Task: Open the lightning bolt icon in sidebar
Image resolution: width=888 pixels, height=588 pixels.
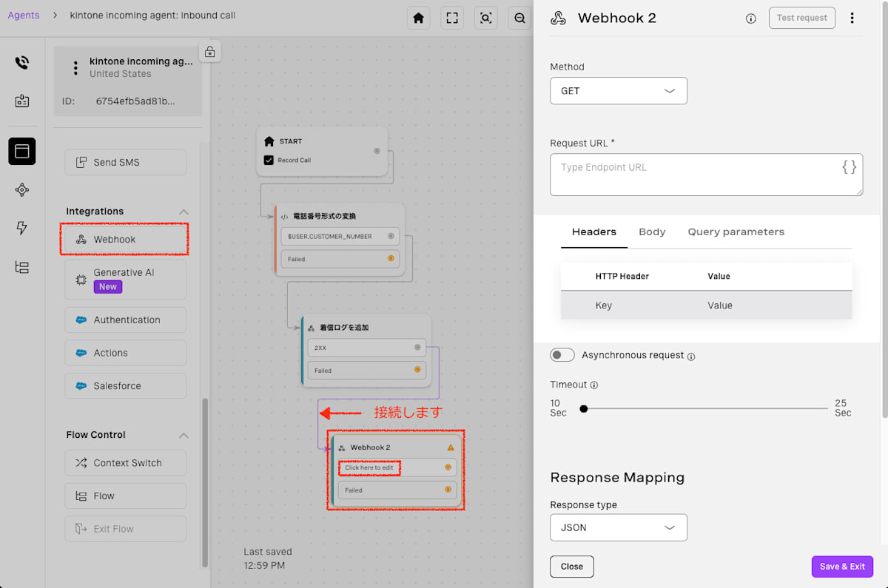Action: pyautogui.click(x=22, y=229)
